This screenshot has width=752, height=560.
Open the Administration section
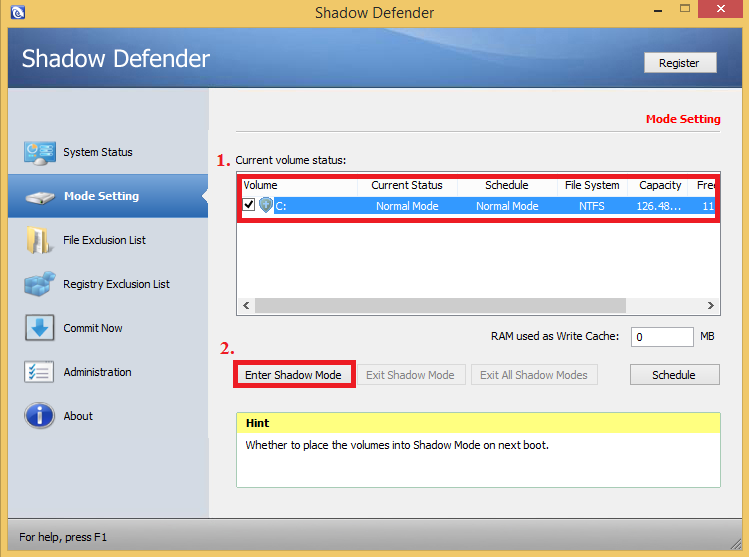(97, 372)
